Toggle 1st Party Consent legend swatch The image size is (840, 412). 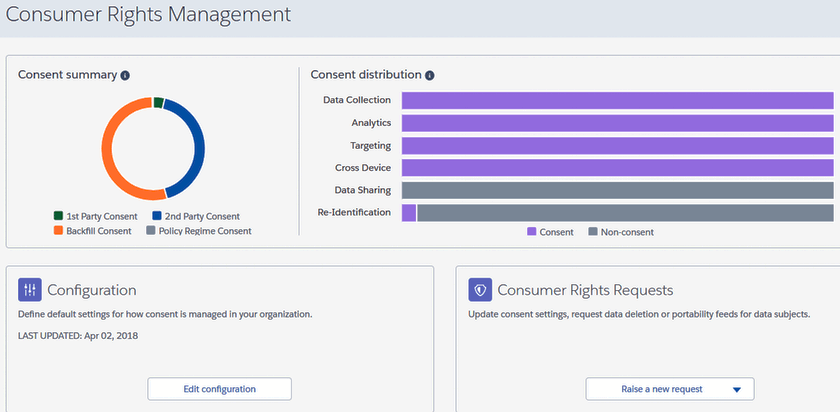tap(59, 216)
